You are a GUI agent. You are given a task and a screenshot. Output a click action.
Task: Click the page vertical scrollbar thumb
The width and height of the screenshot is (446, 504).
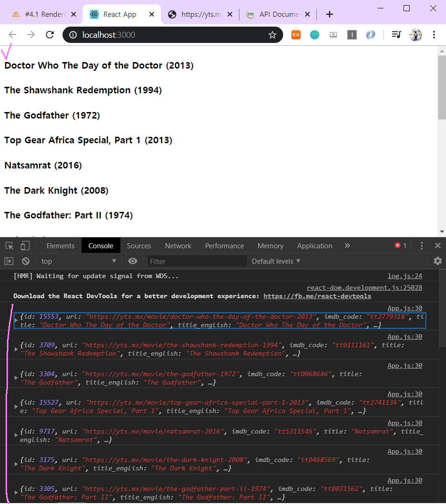tap(442, 87)
